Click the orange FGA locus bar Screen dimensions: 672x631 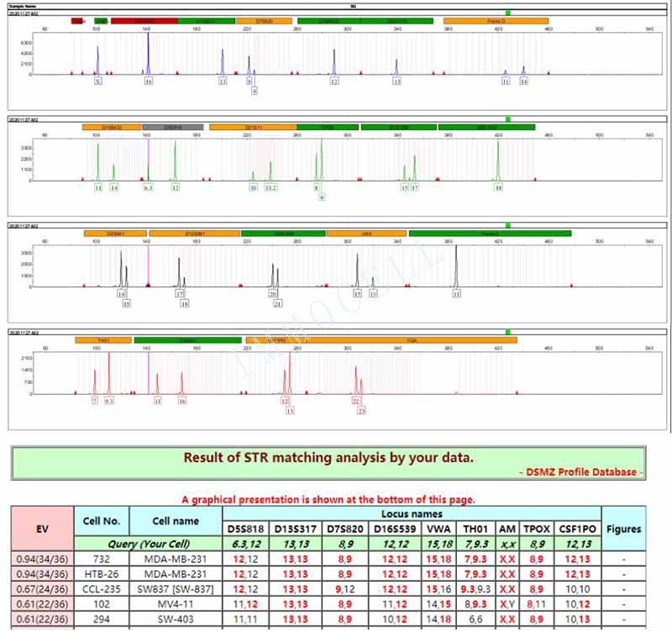412,339
